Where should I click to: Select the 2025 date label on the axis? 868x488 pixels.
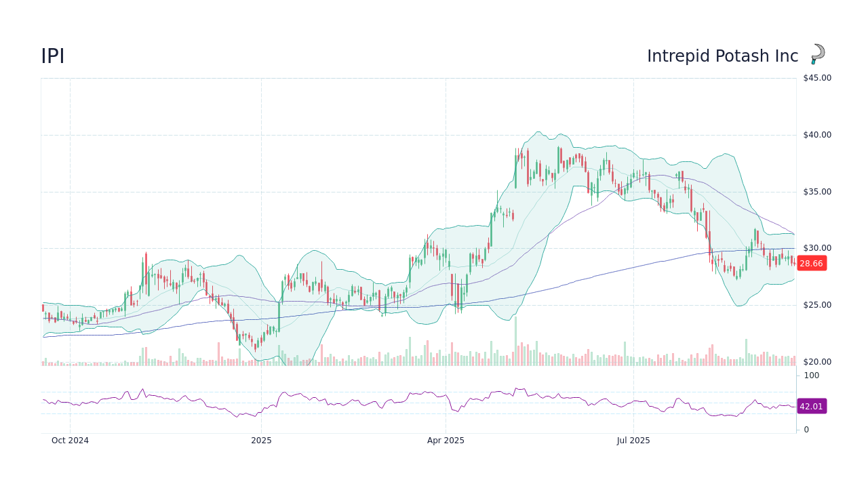pyautogui.click(x=261, y=440)
